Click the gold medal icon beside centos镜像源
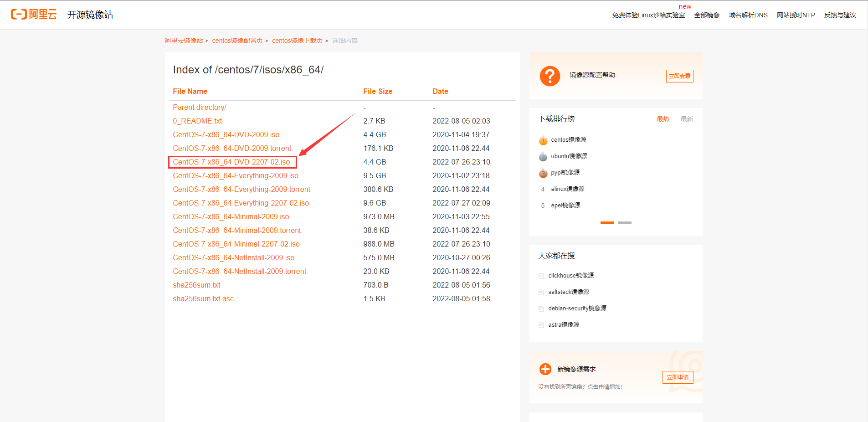This screenshot has width=868, height=422. pos(543,140)
